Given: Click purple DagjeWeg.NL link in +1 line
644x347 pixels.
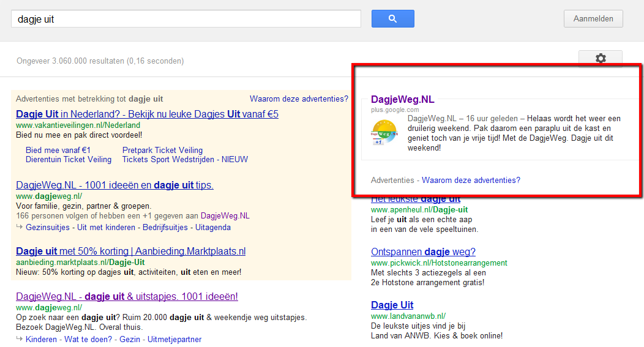Looking at the screenshot, I should pos(225,216).
